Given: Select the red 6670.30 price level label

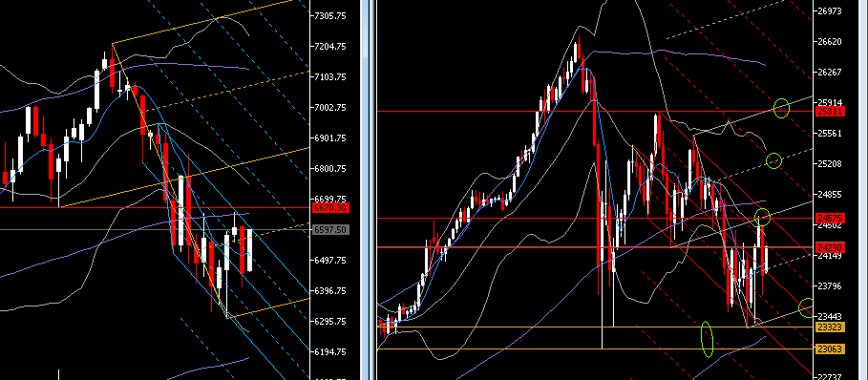Looking at the screenshot, I should click(331, 207).
